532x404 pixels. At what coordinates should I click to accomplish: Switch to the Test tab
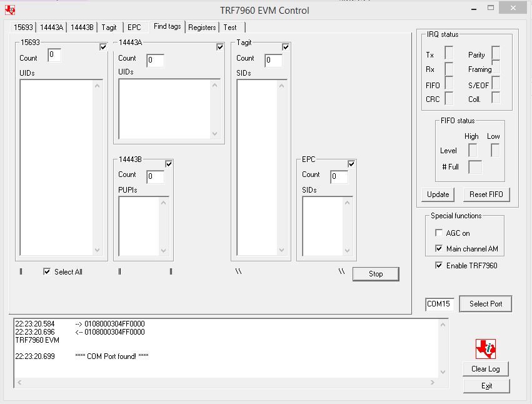(x=230, y=27)
